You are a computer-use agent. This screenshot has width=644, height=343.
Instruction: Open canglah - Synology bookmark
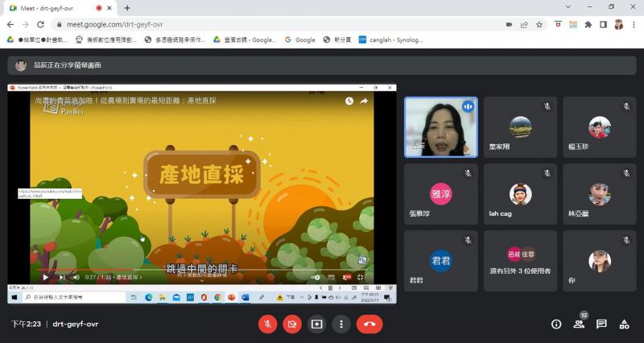pyautogui.click(x=391, y=39)
